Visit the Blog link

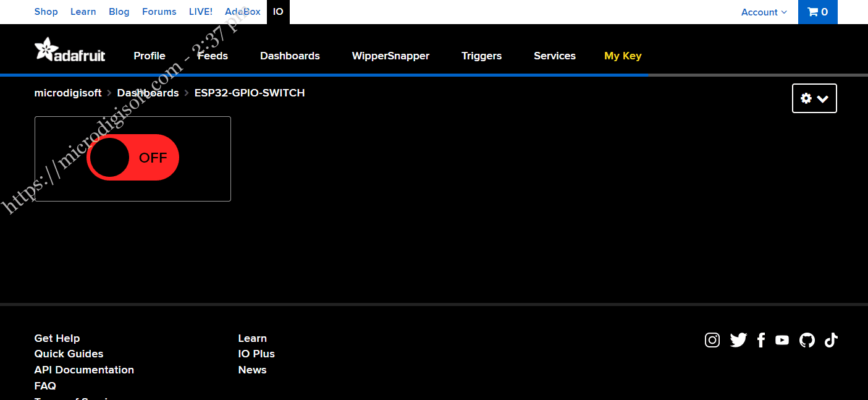click(x=119, y=12)
